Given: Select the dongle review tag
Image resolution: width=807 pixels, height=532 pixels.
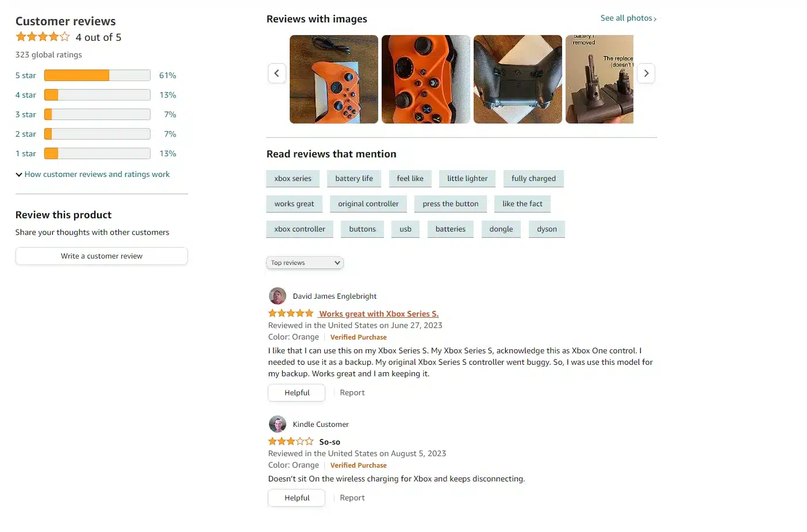Looking at the screenshot, I should [501, 229].
